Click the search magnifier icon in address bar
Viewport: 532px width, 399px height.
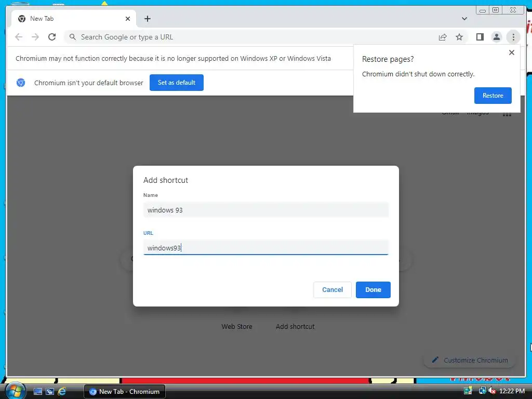pos(73,37)
